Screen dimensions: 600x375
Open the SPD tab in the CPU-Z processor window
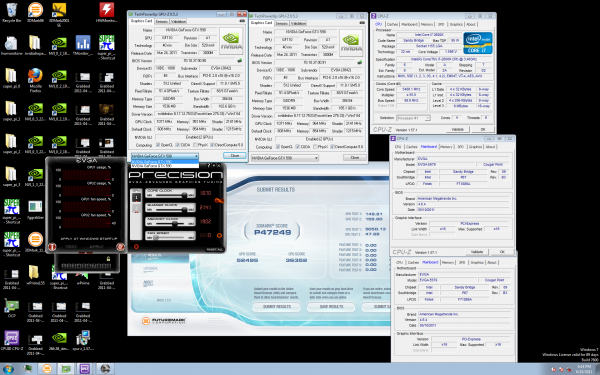[x=441, y=24]
